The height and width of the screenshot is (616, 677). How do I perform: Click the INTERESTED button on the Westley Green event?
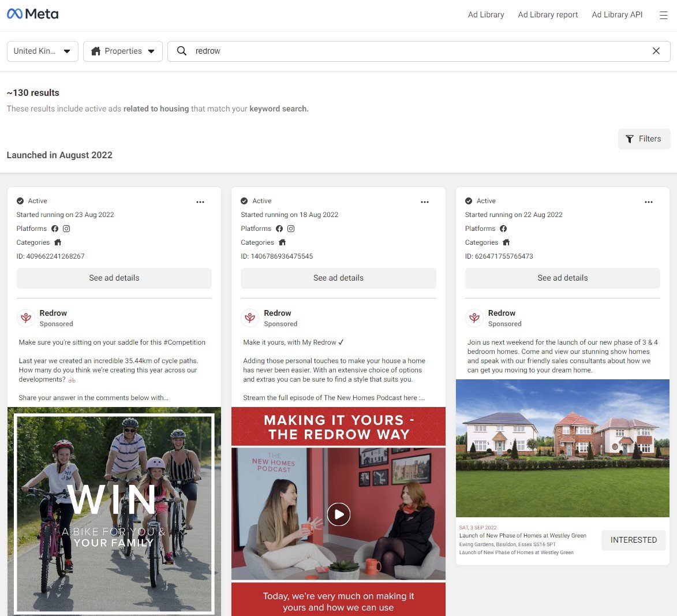pos(633,540)
